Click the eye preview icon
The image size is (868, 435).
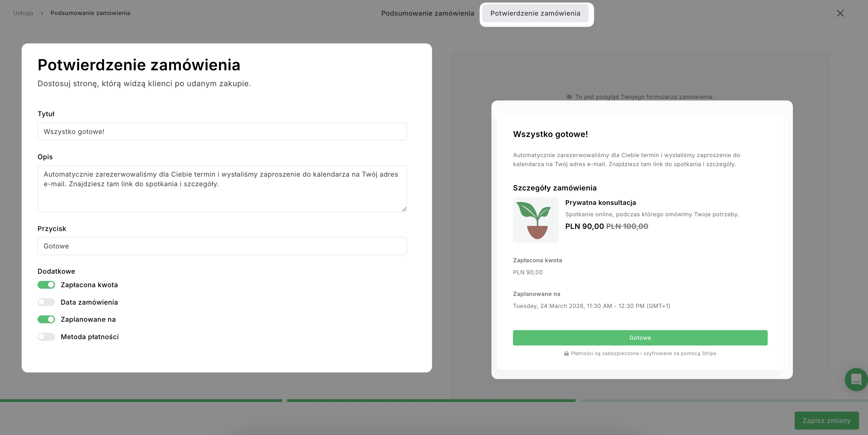569,97
